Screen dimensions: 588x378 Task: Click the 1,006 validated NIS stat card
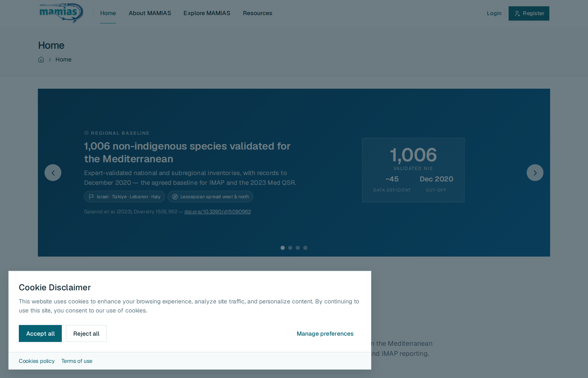coord(413,170)
